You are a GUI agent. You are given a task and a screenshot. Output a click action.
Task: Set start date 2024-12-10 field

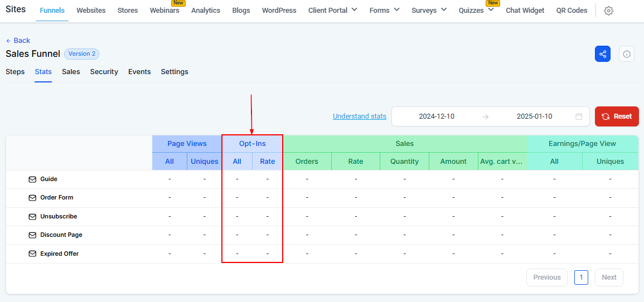click(436, 116)
